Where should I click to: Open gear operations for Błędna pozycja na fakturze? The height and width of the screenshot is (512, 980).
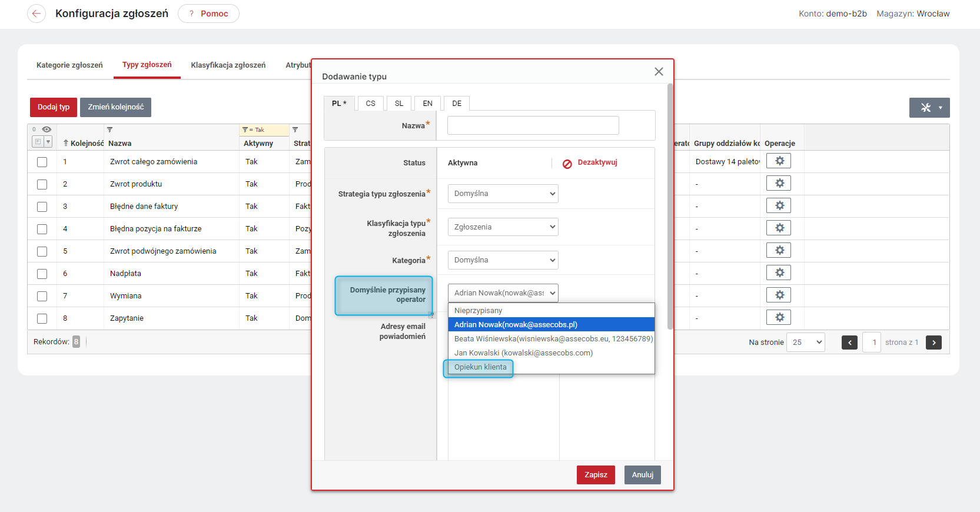(x=779, y=228)
